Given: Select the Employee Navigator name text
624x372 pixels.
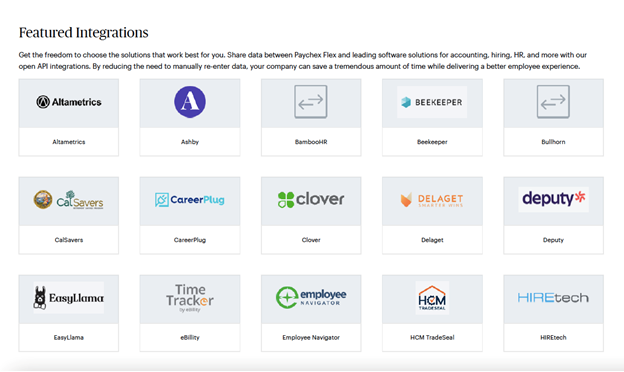Looking at the screenshot, I should tap(311, 337).
